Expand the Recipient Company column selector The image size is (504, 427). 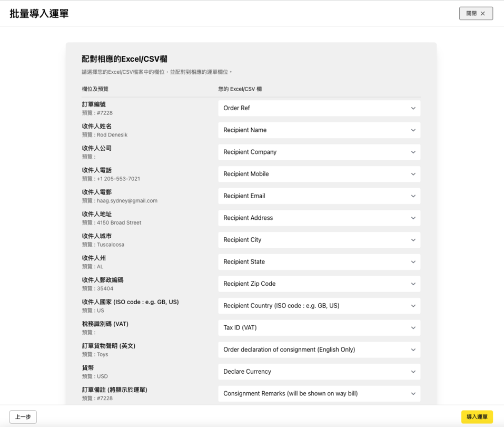click(319, 152)
